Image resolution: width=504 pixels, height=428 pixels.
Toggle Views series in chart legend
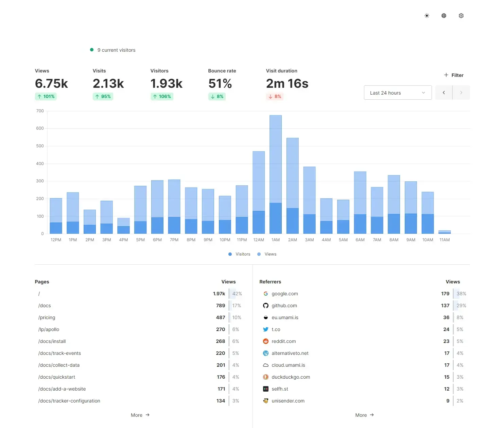coord(267,254)
